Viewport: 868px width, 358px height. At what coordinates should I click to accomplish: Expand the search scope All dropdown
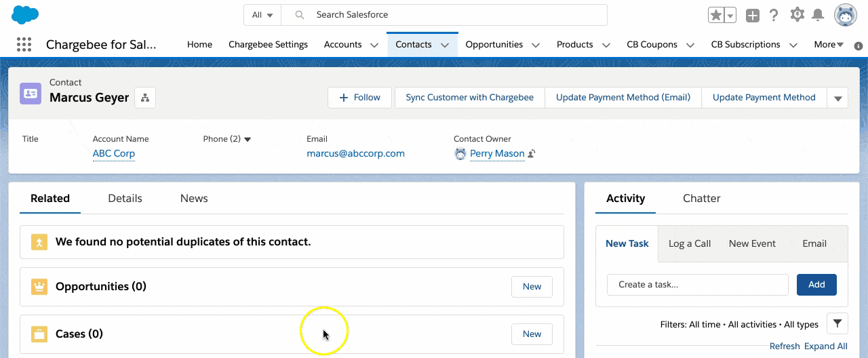click(x=262, y=15)
